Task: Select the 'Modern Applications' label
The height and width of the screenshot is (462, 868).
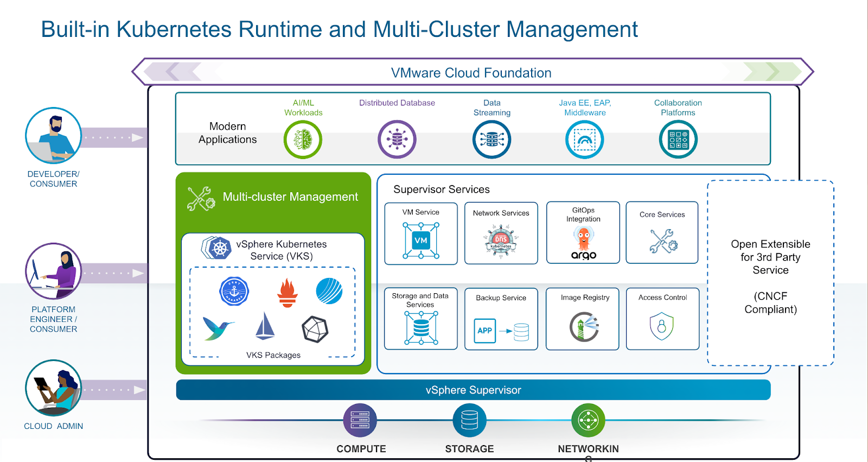Action: click(228, 133)
